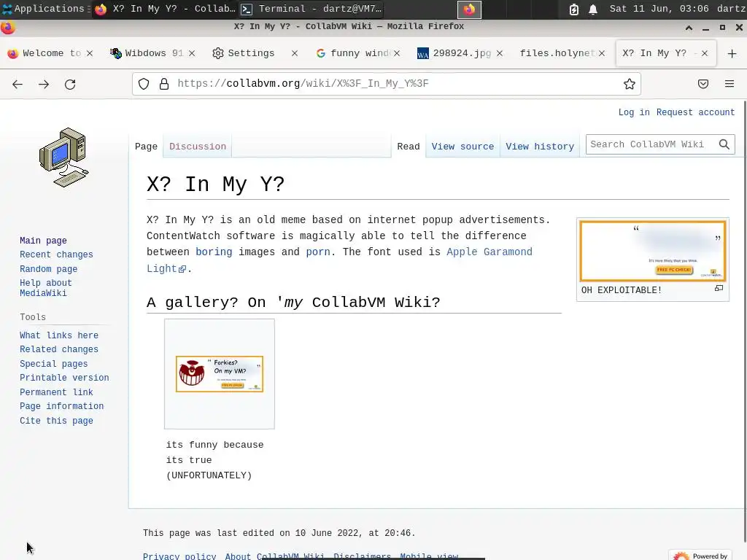
Task: Switch to the funny wind Google tab
Action: pyautogui.click(x=359, y=53)
